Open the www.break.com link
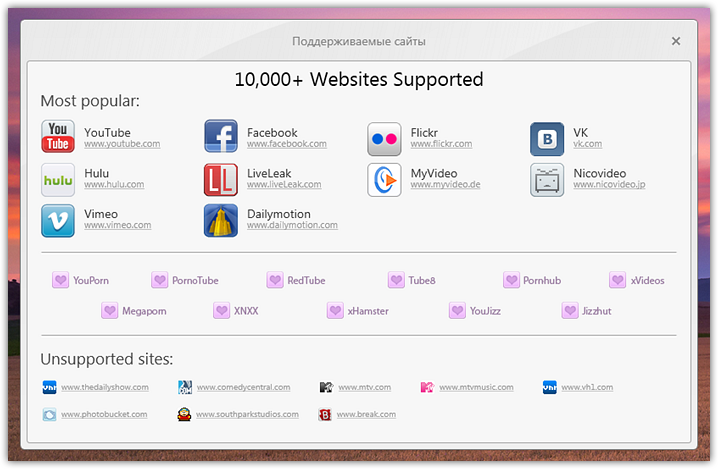The height and width of the screenshot is (469, 718). click(x=366, y=414)
